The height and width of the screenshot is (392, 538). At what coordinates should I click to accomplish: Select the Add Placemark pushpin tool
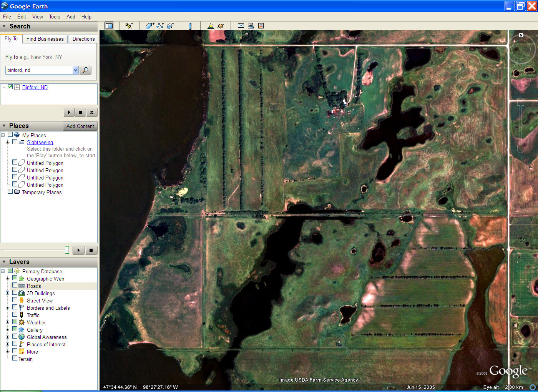coord(129,26)
